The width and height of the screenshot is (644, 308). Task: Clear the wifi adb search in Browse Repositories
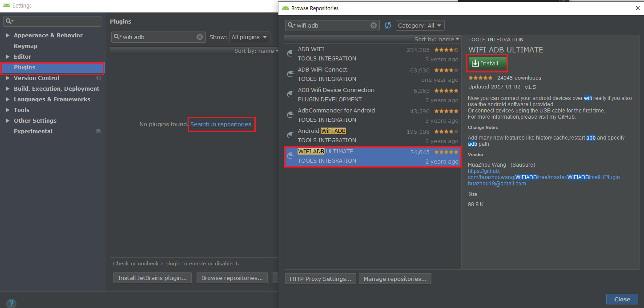tap(374, 25)
